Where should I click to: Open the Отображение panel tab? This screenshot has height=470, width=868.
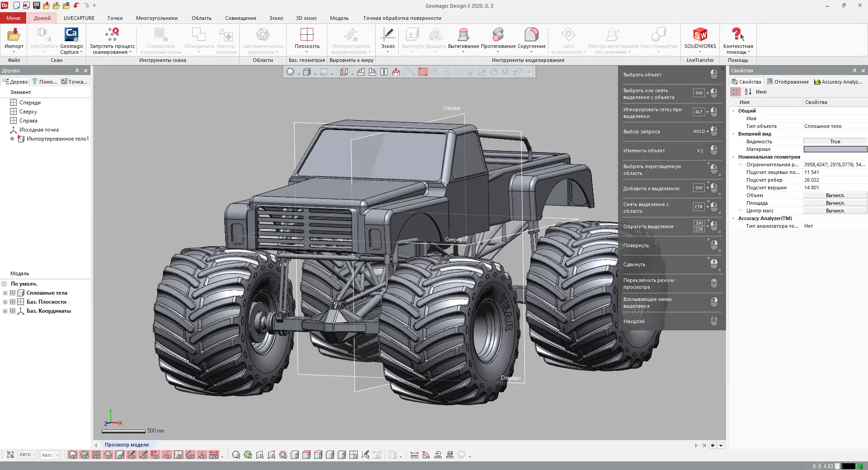click(788, 82)
